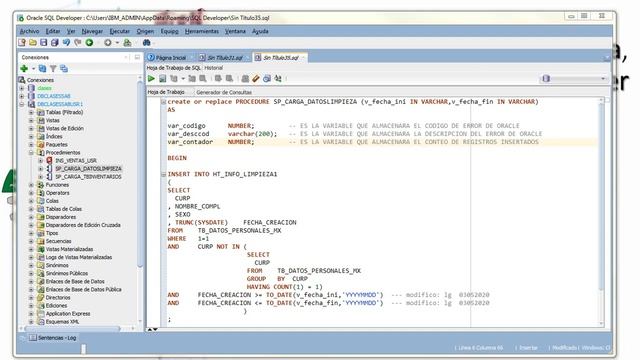Click the Explain Plan icon
Image resolution: width=640 pixels, height=360 pixels.
[174, 78]
